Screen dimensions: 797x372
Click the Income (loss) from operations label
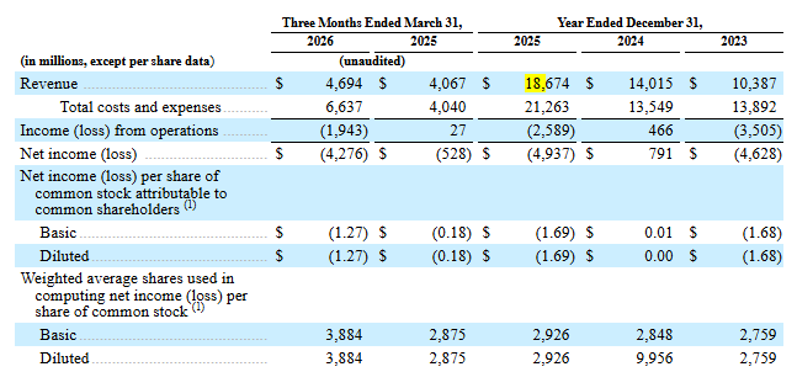click(119, 131)
